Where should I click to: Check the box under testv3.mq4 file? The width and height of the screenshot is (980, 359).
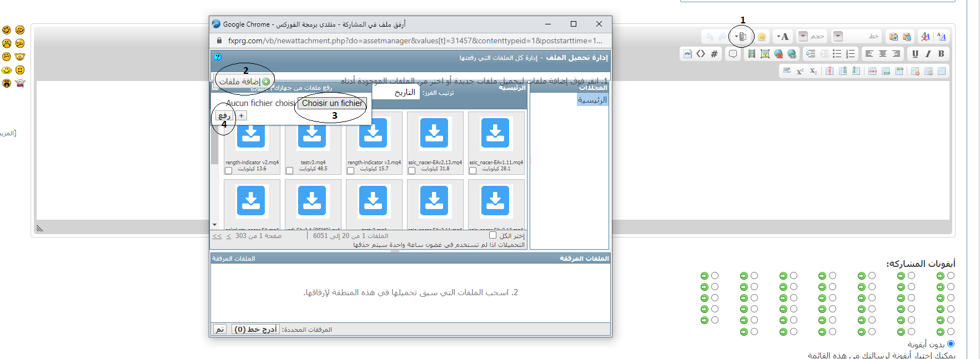tap(289, 171)
